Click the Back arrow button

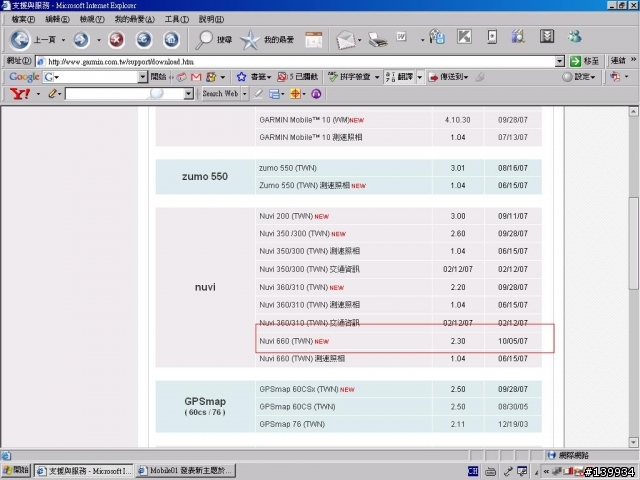(x=20, y=40)
